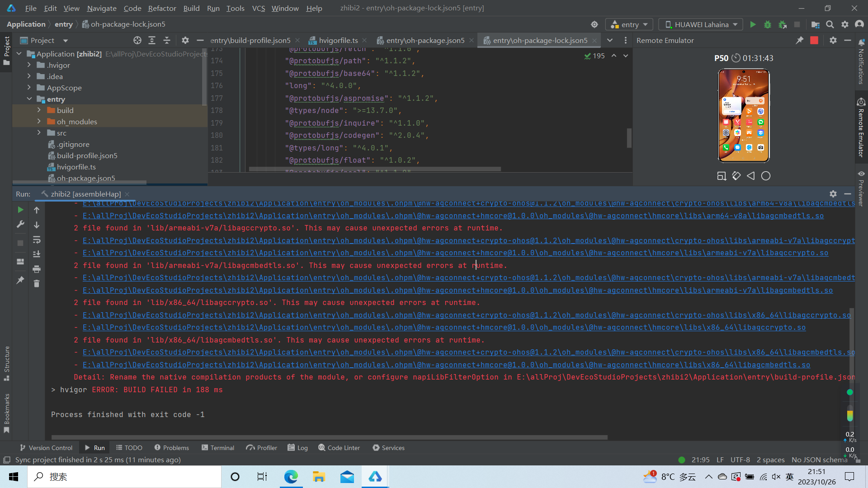Open the Build menu
Screen dimensions: 868x488
(191, 8)
